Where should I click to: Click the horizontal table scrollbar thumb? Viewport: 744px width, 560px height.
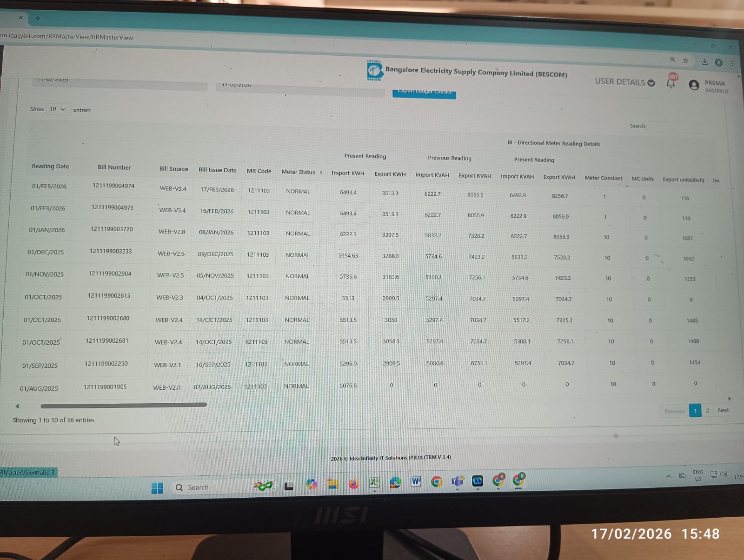click(x=124, y=405)
